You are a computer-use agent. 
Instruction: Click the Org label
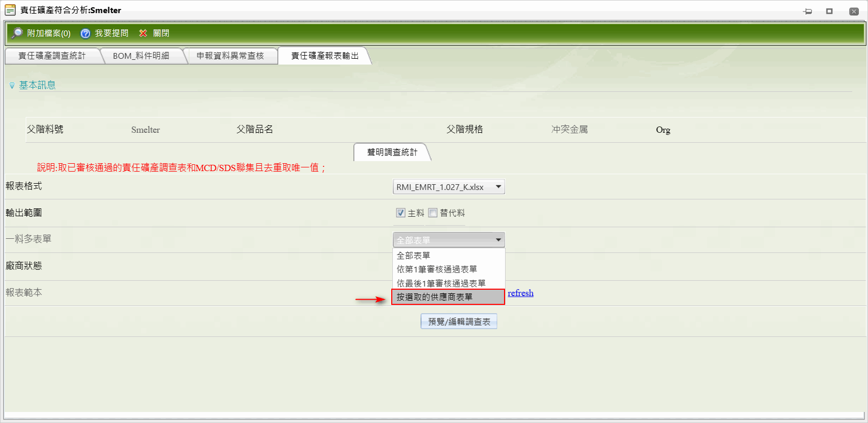663,130
